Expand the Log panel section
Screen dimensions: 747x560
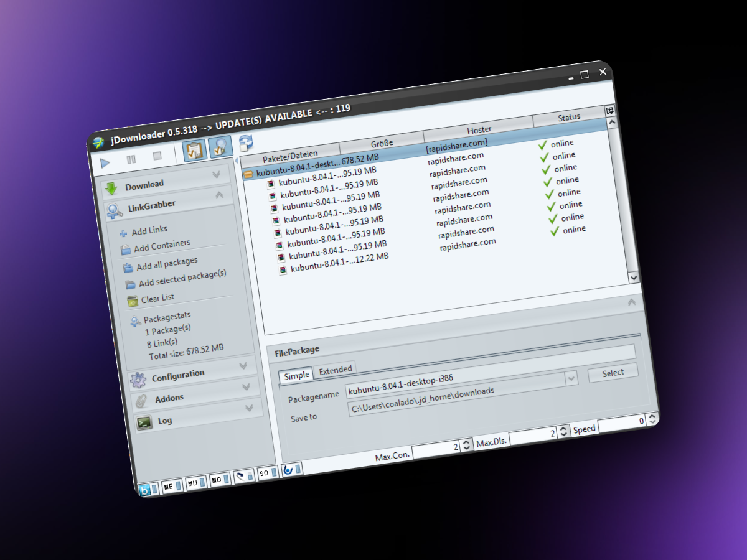click(249, 408)
